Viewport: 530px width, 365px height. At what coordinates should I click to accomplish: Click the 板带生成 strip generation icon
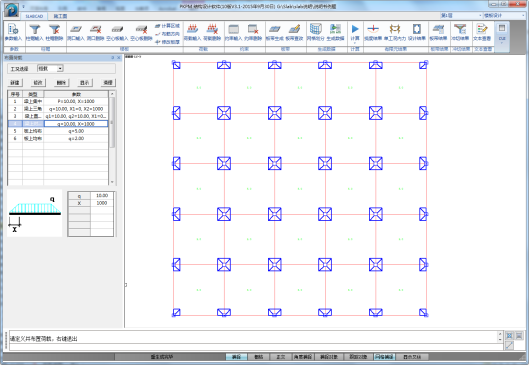[x=274, y=32]
